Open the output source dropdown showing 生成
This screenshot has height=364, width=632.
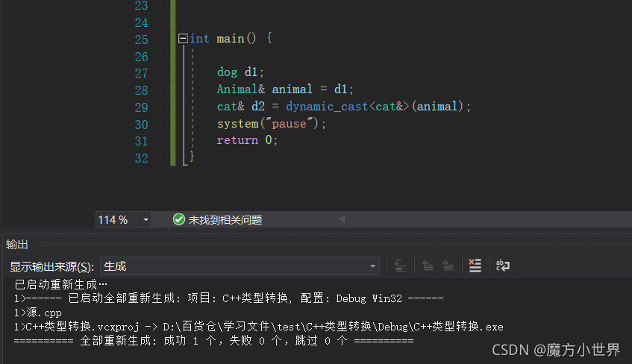pyautogui.click(x=240, y=266)
